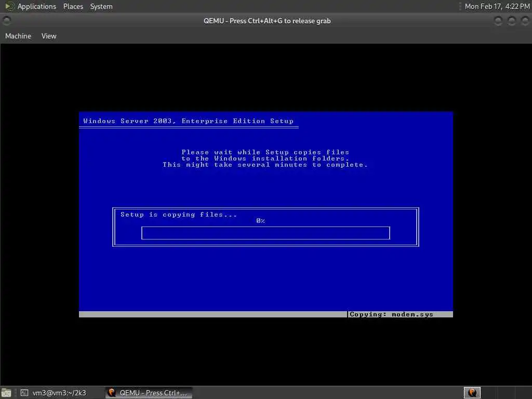The image size is (532, 399).
Task: Minimize the QEMU window
Action: [x=498, y=21]
